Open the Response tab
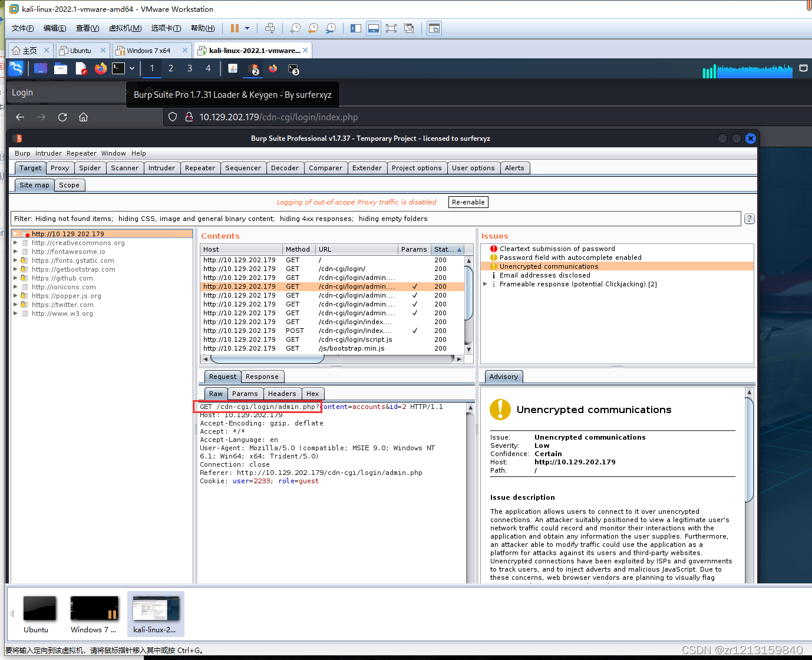This screenshot has width=812, height=660. click(262, 377)
